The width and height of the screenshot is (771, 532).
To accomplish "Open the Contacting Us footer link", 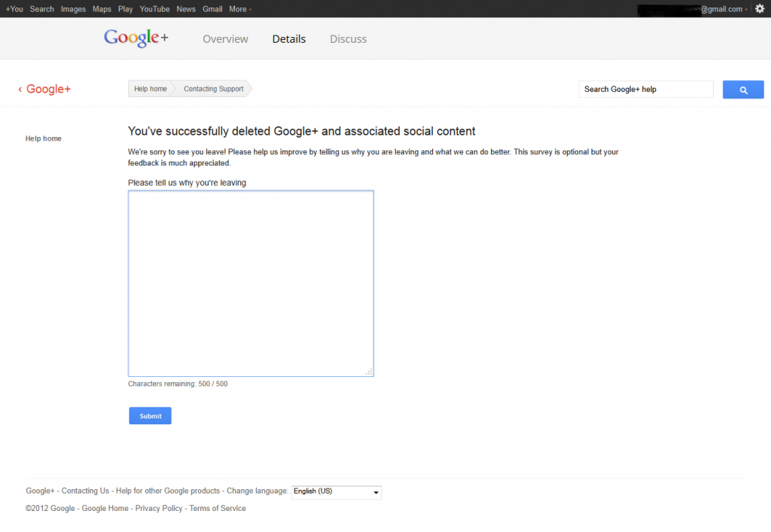I will (x=85, y=491).
